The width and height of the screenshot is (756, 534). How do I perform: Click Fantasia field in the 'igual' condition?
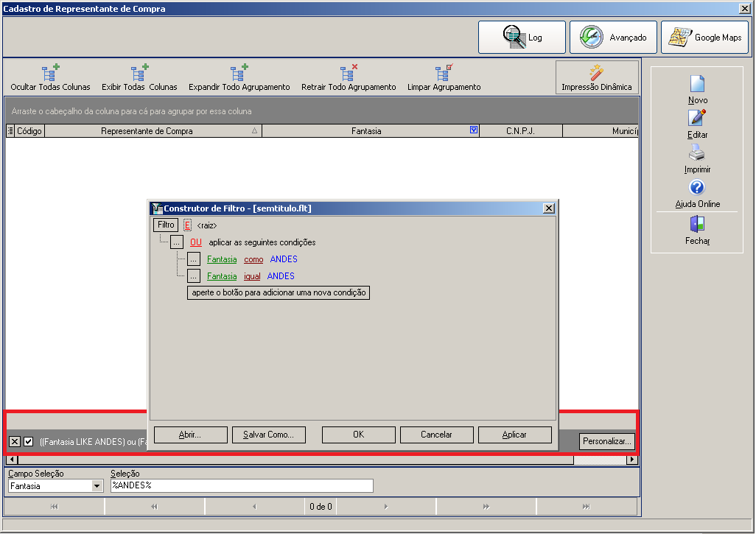pos(222,276)
